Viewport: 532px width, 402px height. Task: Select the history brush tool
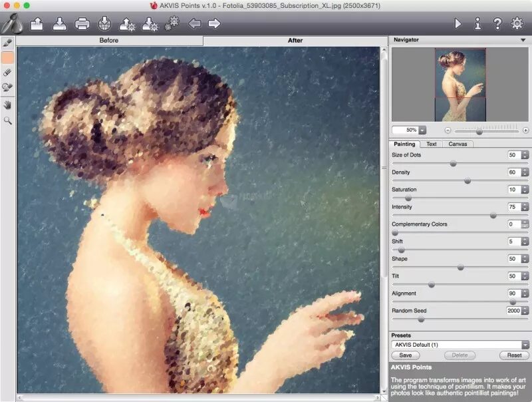(x=7, y=87)
